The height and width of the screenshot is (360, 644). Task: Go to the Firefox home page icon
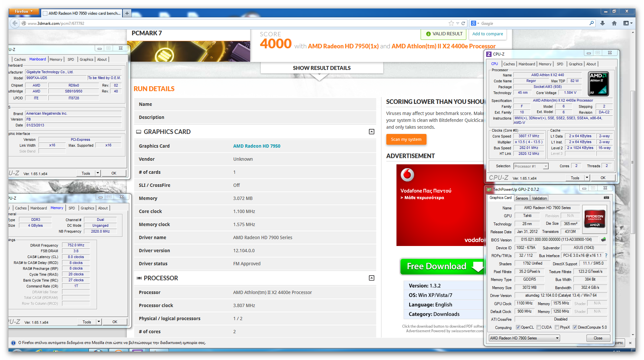[x=614, y=23]
